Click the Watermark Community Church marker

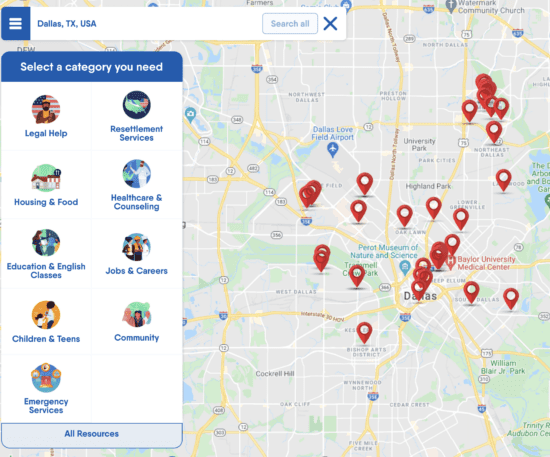[x=450, y=6]
